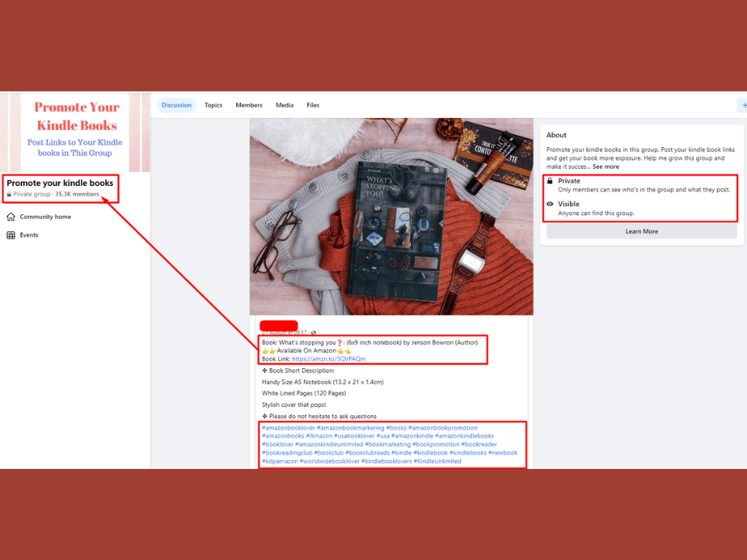747x560 pixels.
Task: Click the 35.3K members count
Action: point(77,194)
